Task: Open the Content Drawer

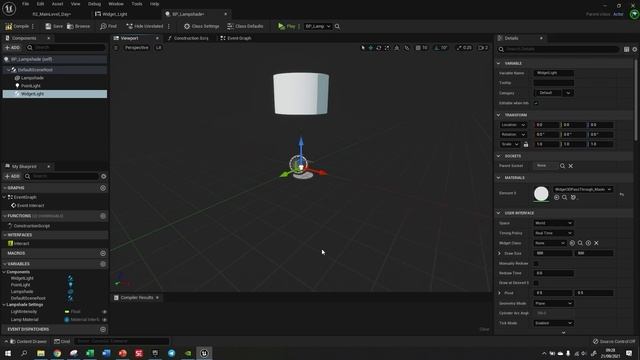Action: point(28,341)
